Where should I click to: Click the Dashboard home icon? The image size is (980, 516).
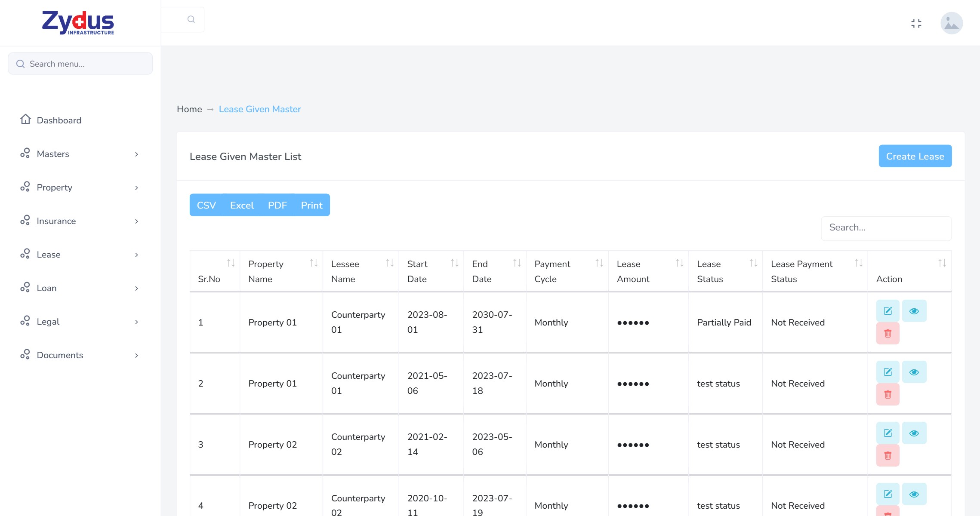25,119
